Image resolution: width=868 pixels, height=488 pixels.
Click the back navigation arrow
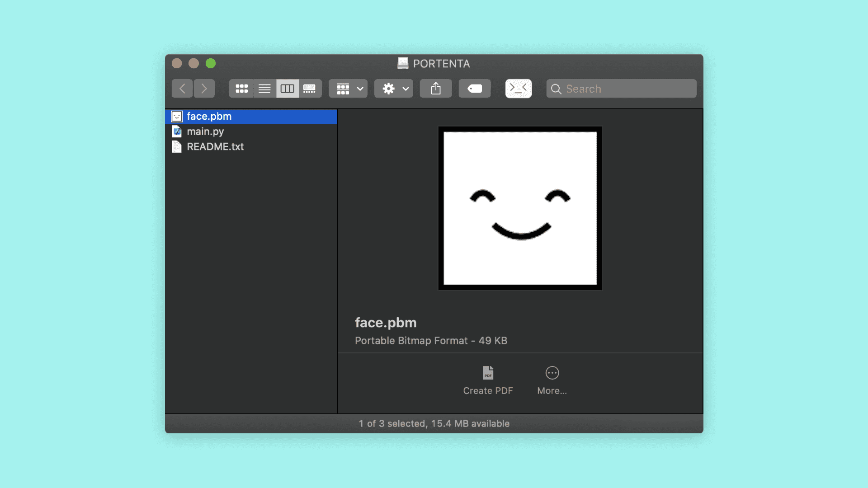pyautogui.click(x=182, y=89)
